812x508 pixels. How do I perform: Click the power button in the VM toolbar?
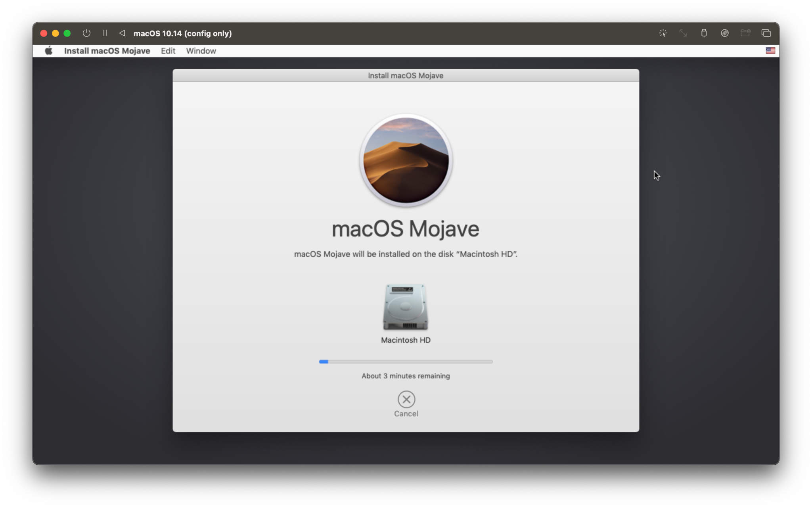click(86, 33)
